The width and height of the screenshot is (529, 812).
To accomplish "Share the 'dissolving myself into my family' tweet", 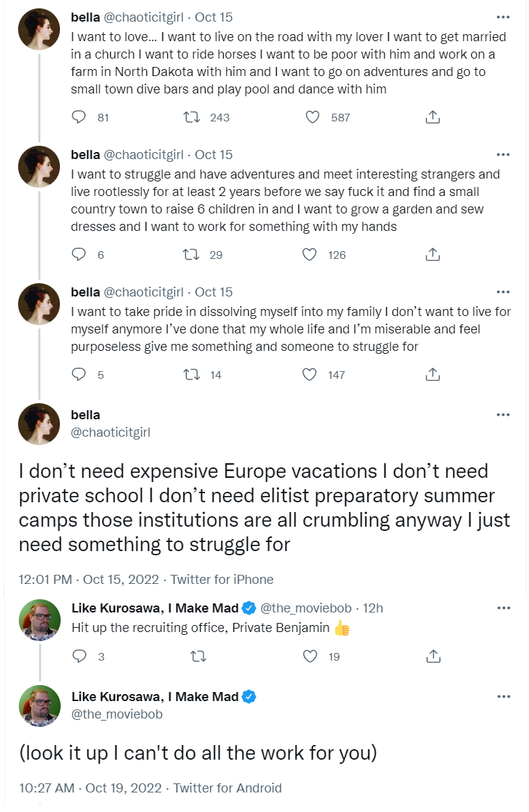I will (x=433, y=375).
